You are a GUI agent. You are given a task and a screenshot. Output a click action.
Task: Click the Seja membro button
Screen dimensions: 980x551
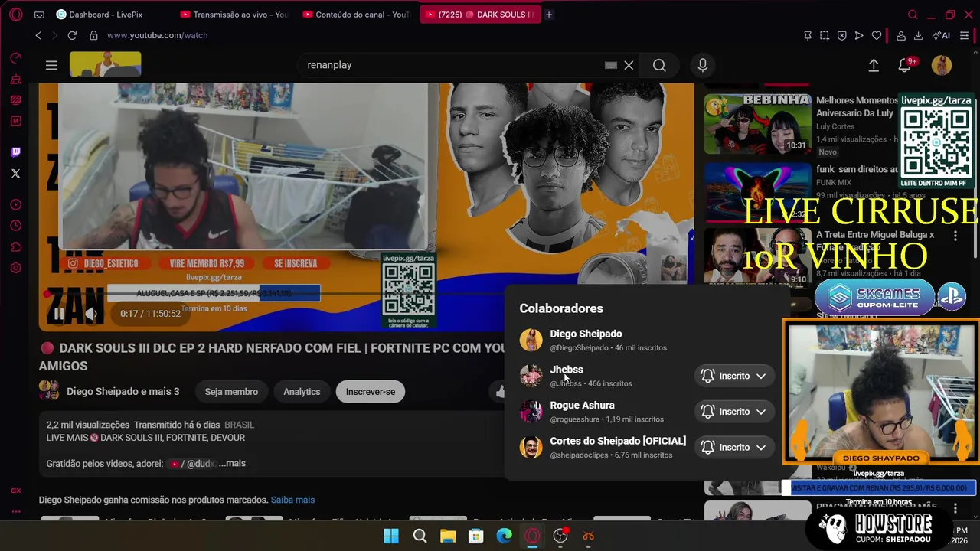coord(231,392)
